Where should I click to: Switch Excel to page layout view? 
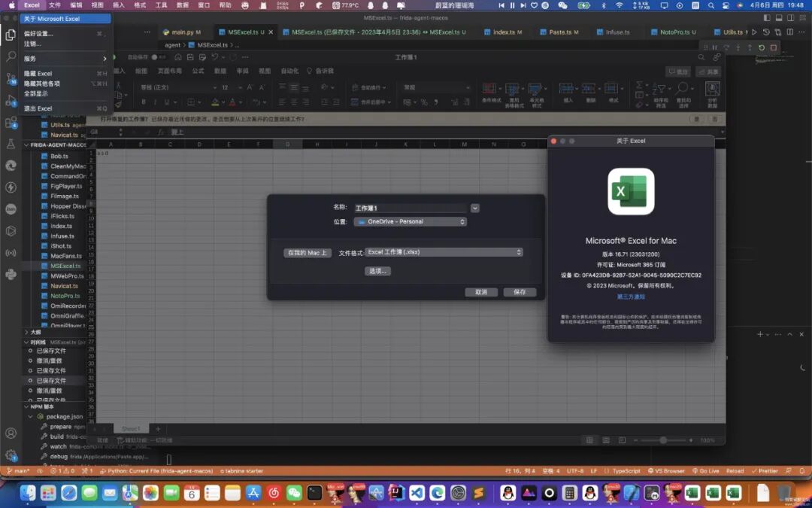click(x=606, y=440)
